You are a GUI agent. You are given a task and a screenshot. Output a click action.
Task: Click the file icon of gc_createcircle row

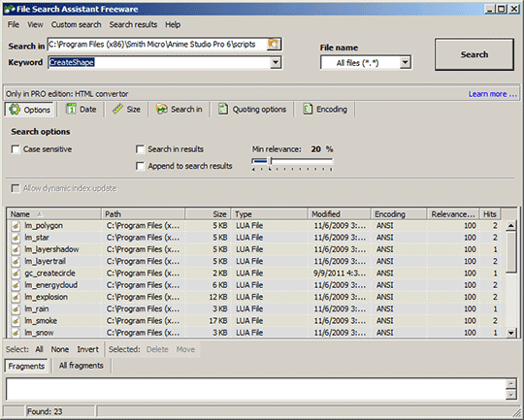click(16, 274)
